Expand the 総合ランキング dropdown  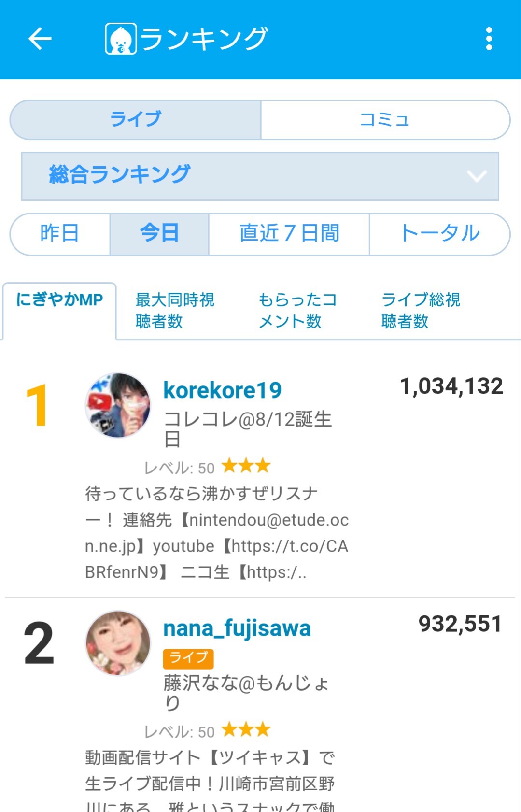pyautogui.click(x=260, y=176)
